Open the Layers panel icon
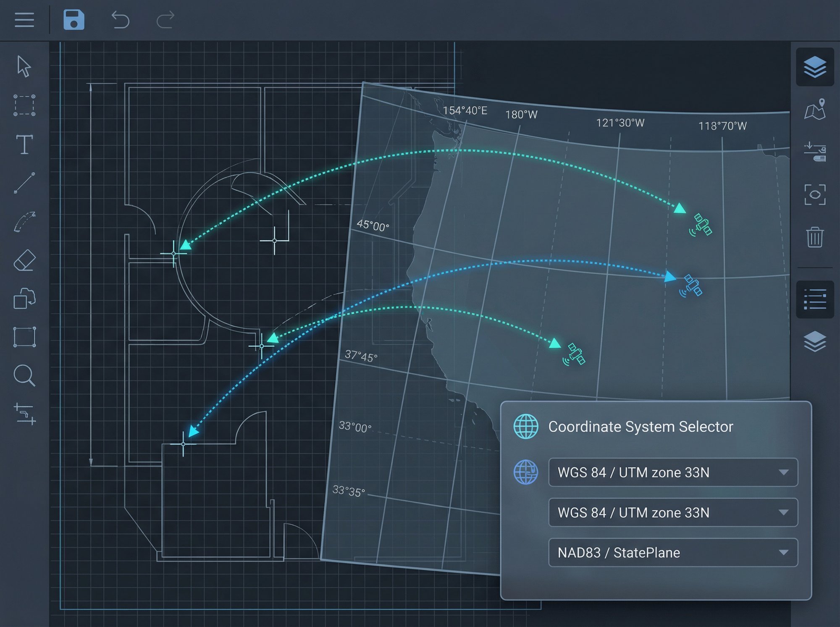 point(815,66)
